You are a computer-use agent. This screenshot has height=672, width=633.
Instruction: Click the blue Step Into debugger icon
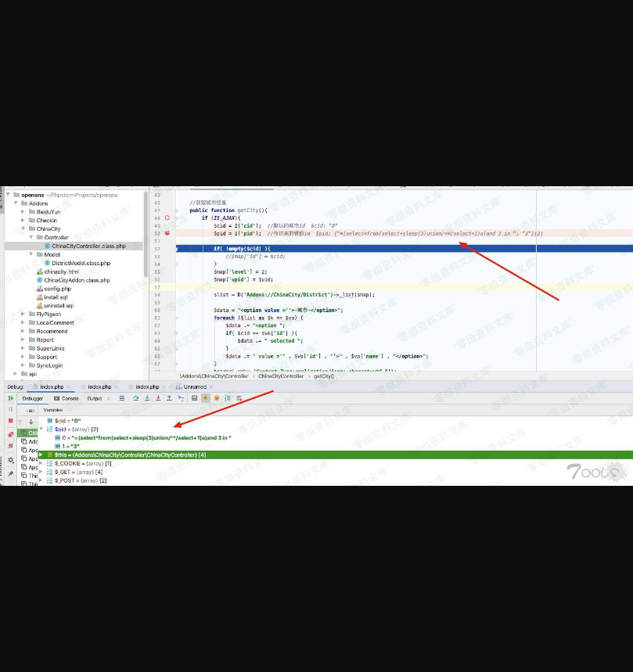point(146,398)
